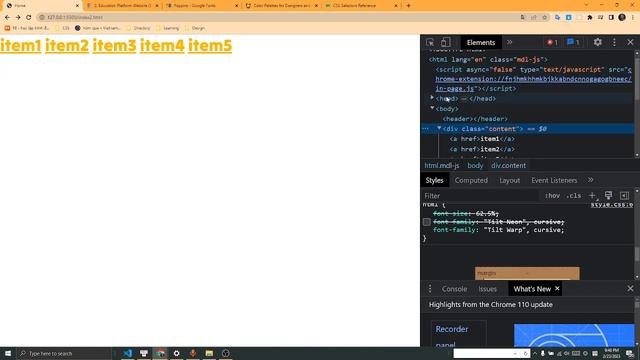Open the style.css source link
The image size is (640, 360).
point(611,204)
